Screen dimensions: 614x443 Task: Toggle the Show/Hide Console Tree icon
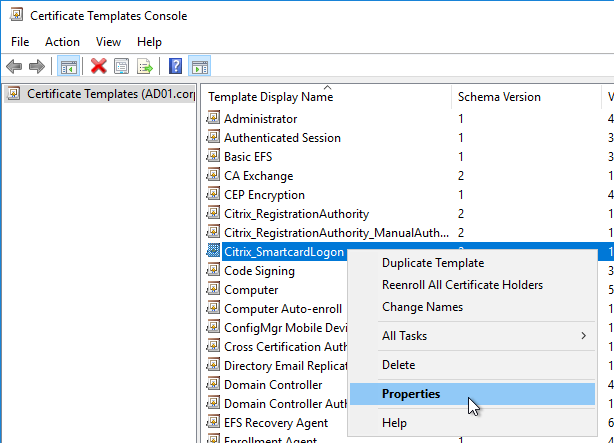tap(69, 66)
